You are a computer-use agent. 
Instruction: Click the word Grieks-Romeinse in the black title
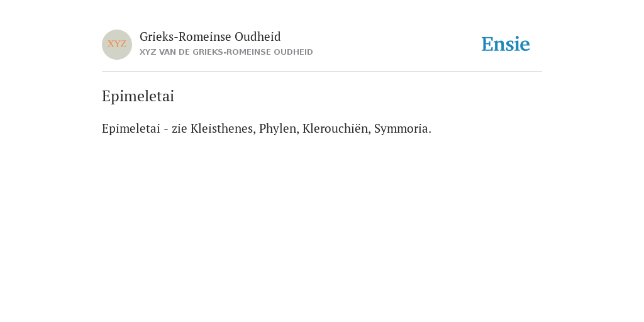tap(186, 36)
